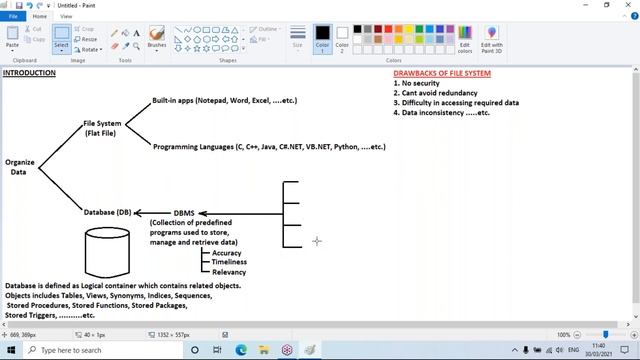Switch to the Home ribbon tab

pyautogui.click(x=40, y=16)
